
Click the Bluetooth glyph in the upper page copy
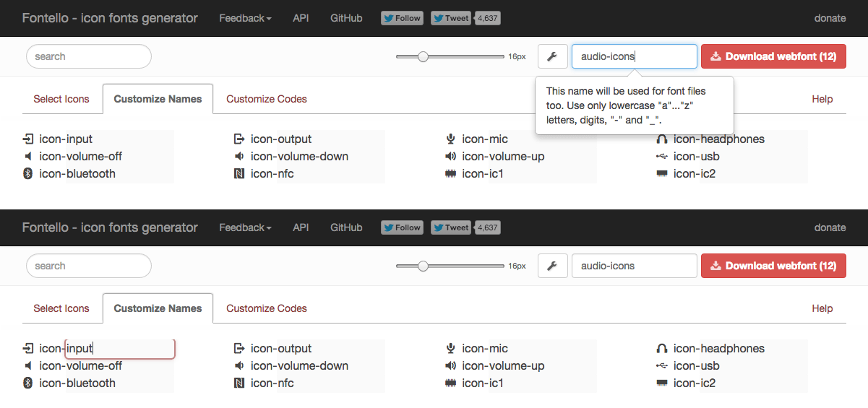tap(28, 174)
